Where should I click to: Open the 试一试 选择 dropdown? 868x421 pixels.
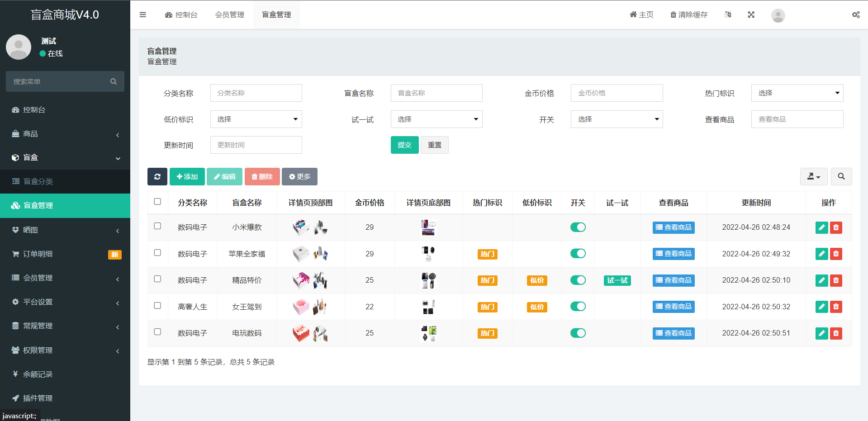436,119
